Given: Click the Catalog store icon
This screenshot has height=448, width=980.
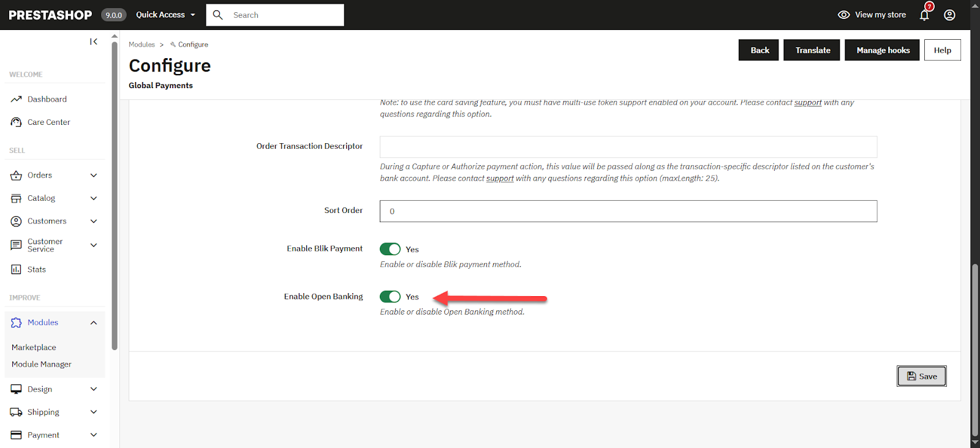Looking at the screenshot, I should pos(17,198).
